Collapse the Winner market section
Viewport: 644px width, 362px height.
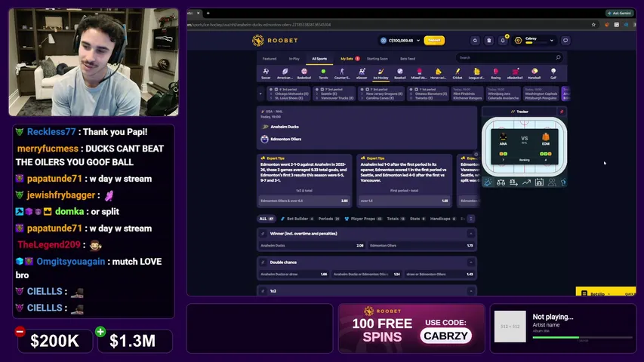pyautogui.click(x=470, y=234)
